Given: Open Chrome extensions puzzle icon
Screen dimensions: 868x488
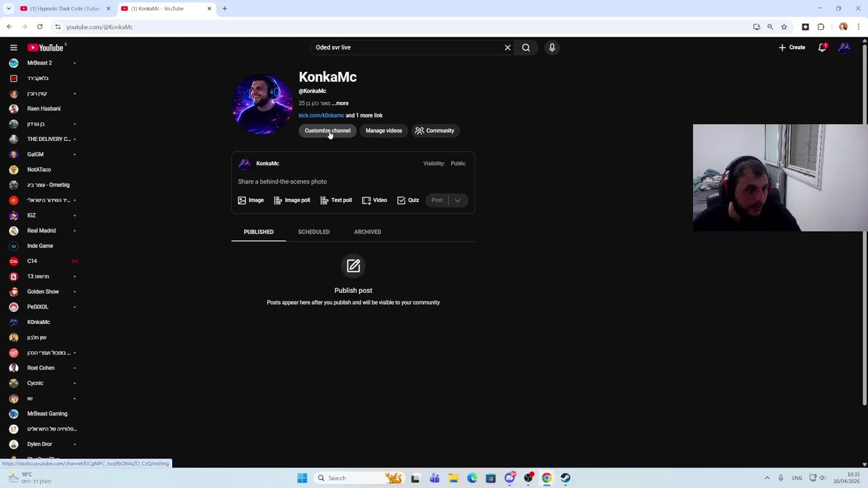Looking at the screenshot, I should (821, 27).
